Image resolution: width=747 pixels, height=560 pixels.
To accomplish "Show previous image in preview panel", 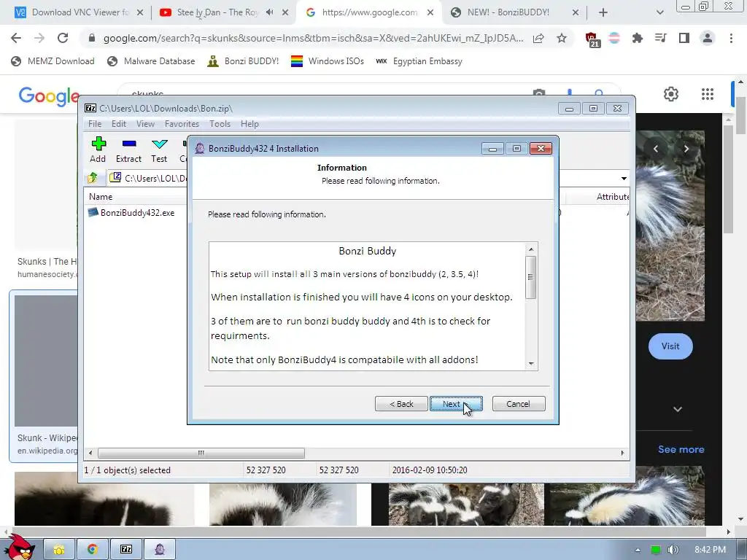I will [x=656, y=149].
